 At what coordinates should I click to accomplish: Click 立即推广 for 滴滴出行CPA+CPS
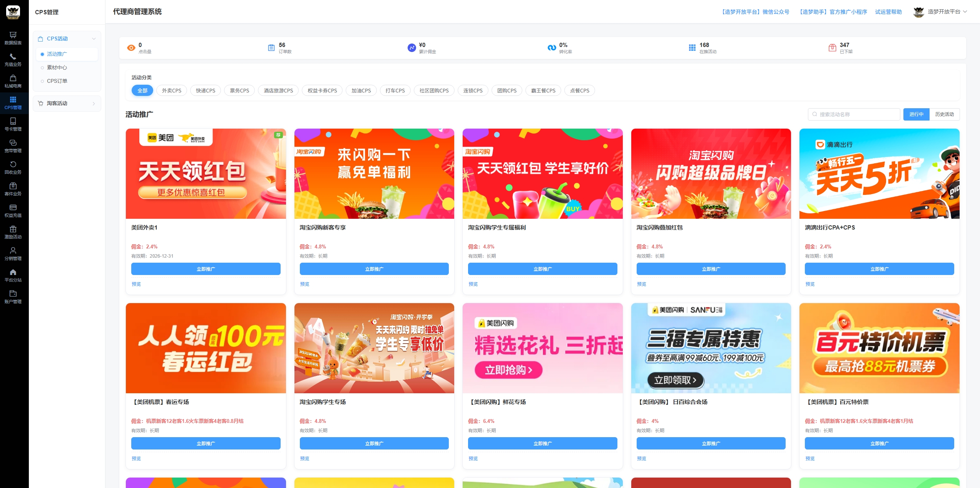click(x=879, y=269)
